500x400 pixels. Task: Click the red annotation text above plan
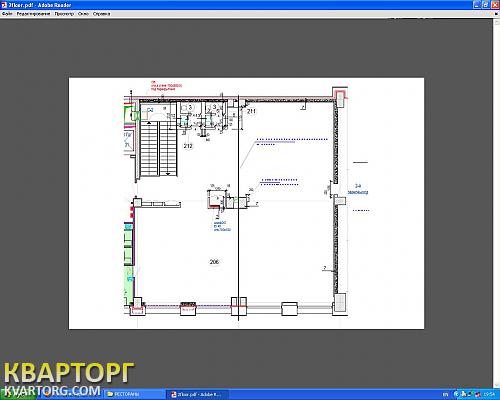click(x=166, y=86)
